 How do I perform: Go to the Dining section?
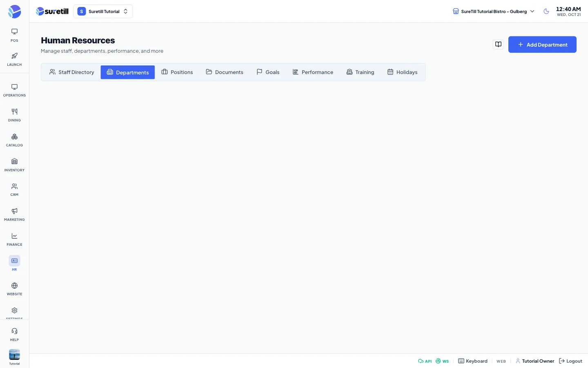click(14, 115)
